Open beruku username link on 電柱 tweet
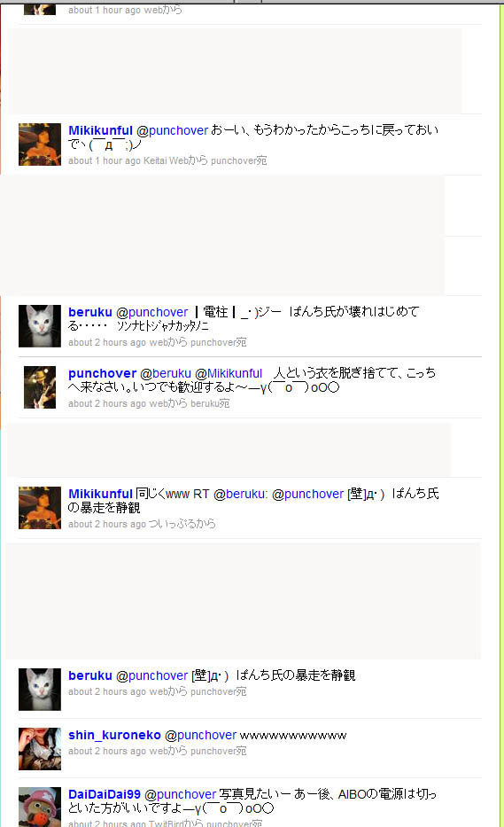504x827 pixels. [x=90, y=312]
